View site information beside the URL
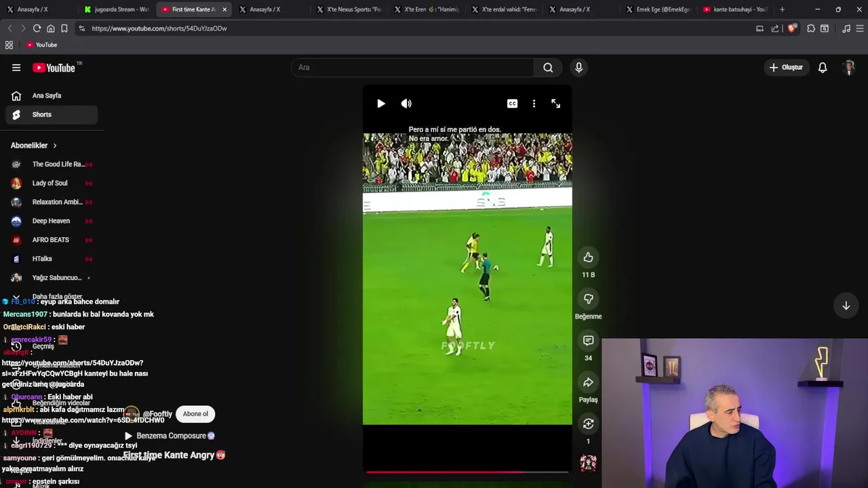Screen dimensions: 868x488 point(81,28)
